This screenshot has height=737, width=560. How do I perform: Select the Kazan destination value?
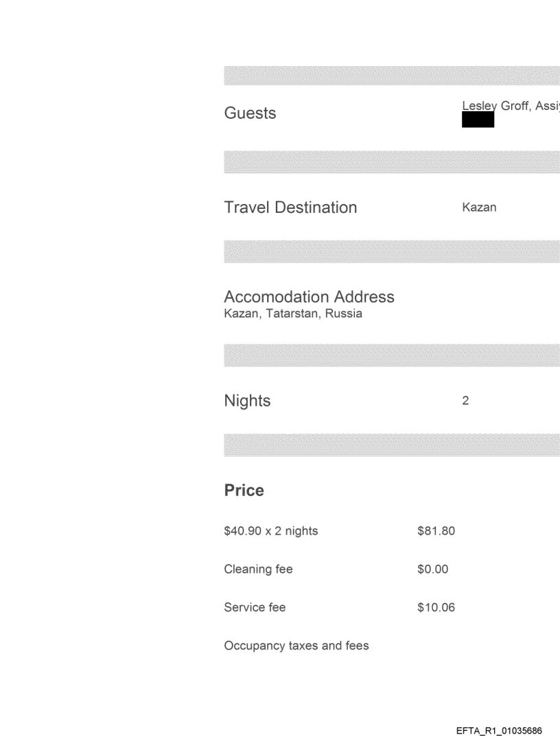tap(479, 207)
